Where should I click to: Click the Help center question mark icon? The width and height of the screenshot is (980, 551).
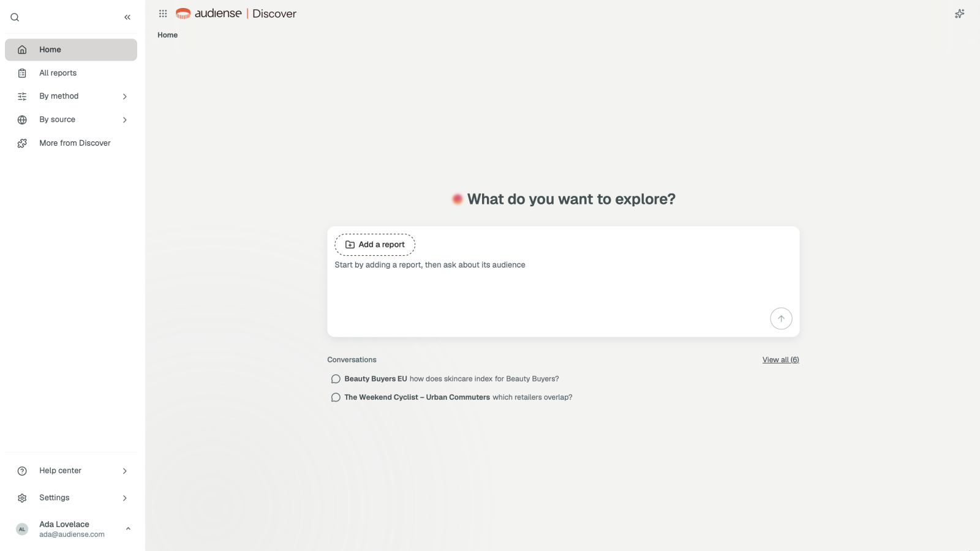22,471
